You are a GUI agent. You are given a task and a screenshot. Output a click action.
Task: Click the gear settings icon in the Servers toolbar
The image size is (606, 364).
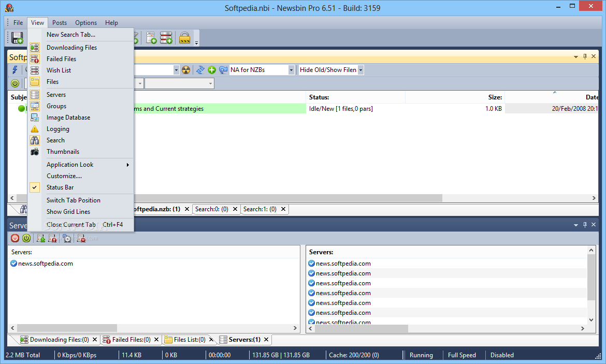coord(67,238)
